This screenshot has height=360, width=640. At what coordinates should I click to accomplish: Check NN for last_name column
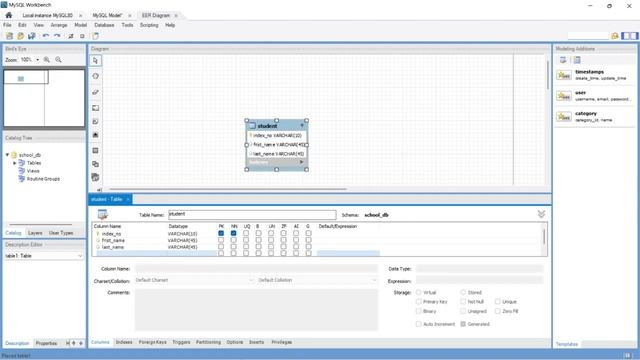point(233,247)
